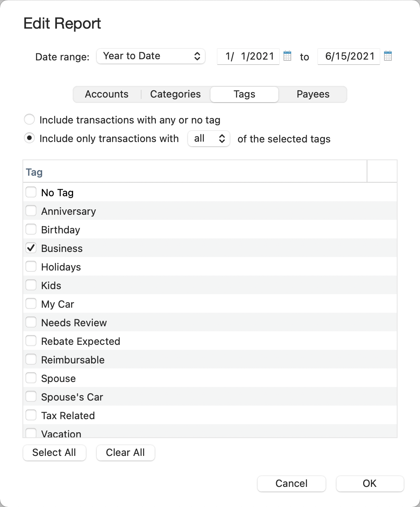Open the Year to Date range dropdown
420x507 pixels.
[150, 56]
